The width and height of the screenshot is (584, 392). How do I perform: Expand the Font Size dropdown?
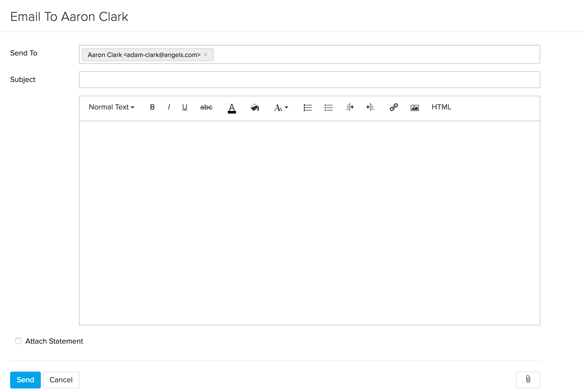coord(281,107)
